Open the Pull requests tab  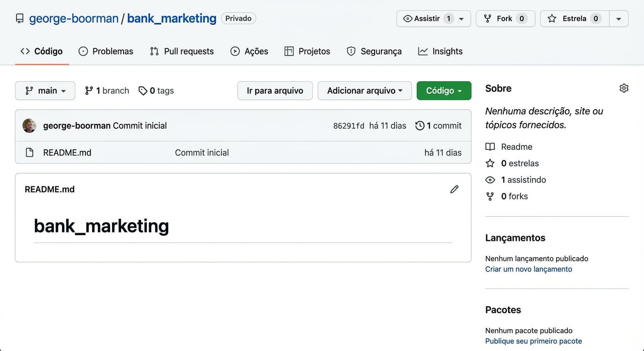pos(182,51)
